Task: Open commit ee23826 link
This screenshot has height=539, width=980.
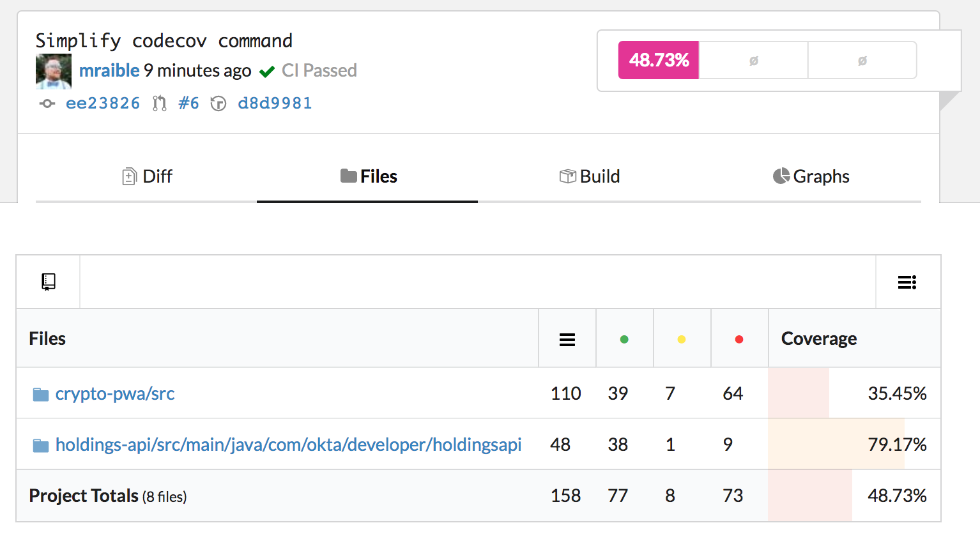Action: click(x=102, y=103)
